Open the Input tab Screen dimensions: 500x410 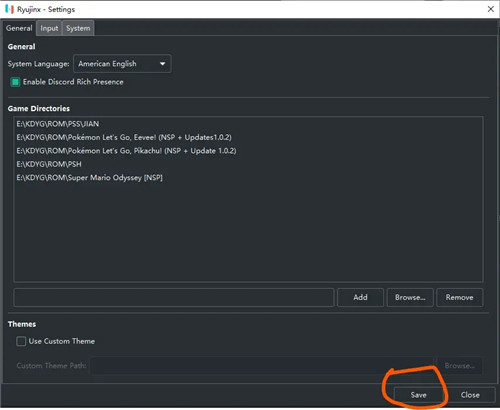tap(49, 28)
